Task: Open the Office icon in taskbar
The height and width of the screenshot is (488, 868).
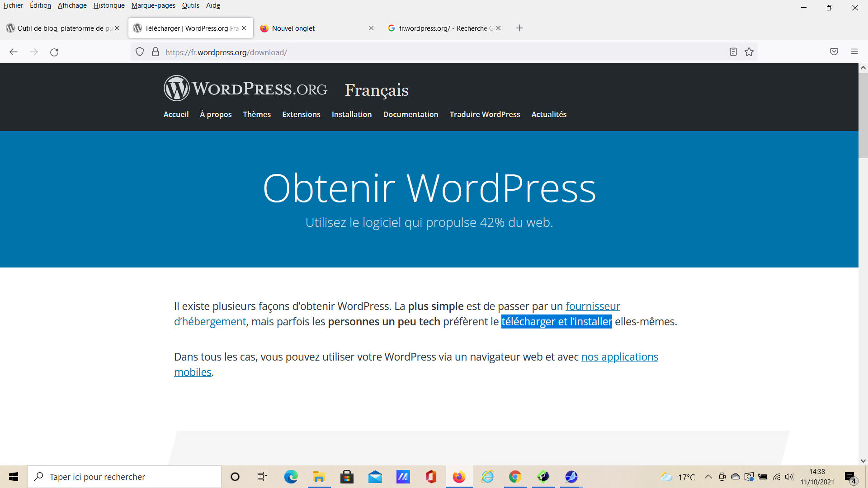Action: click(x=431, y=477)
